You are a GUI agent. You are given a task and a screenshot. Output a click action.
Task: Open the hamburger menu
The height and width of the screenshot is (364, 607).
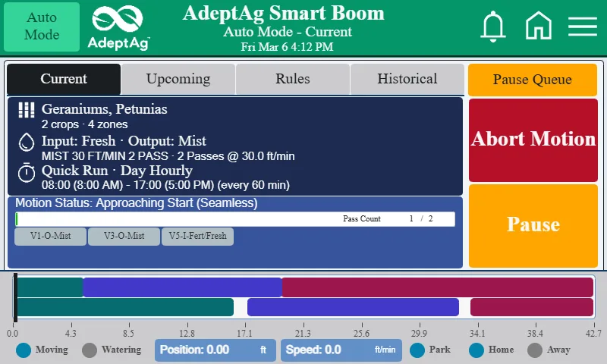582,27
